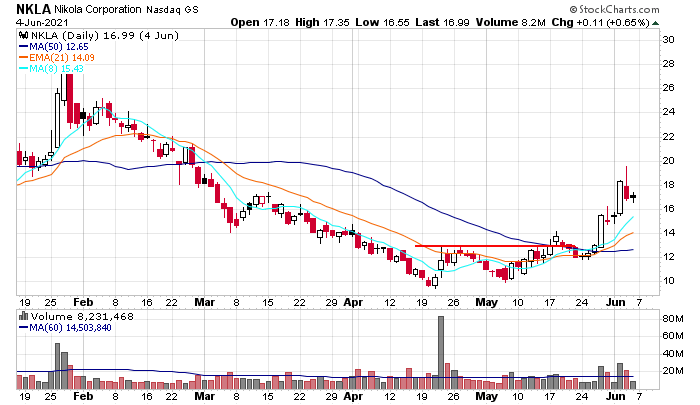Click the 30 price label on the price axis
The height and width of the screenshot is (405, 700).
(668, 40)
